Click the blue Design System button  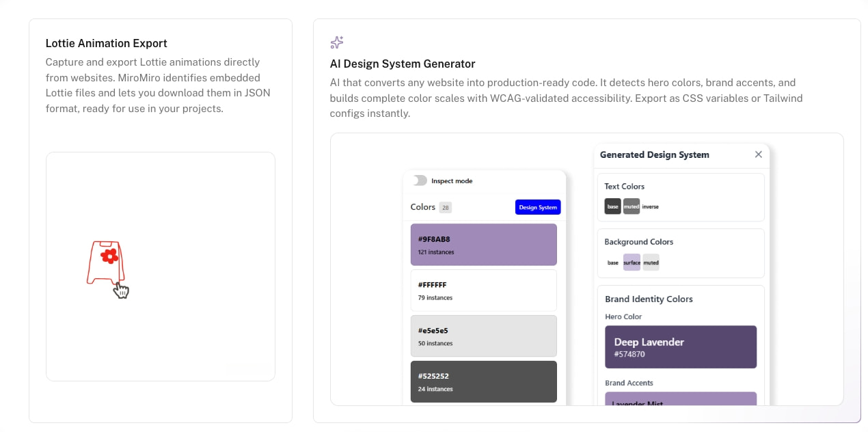[x=538, y=207]
